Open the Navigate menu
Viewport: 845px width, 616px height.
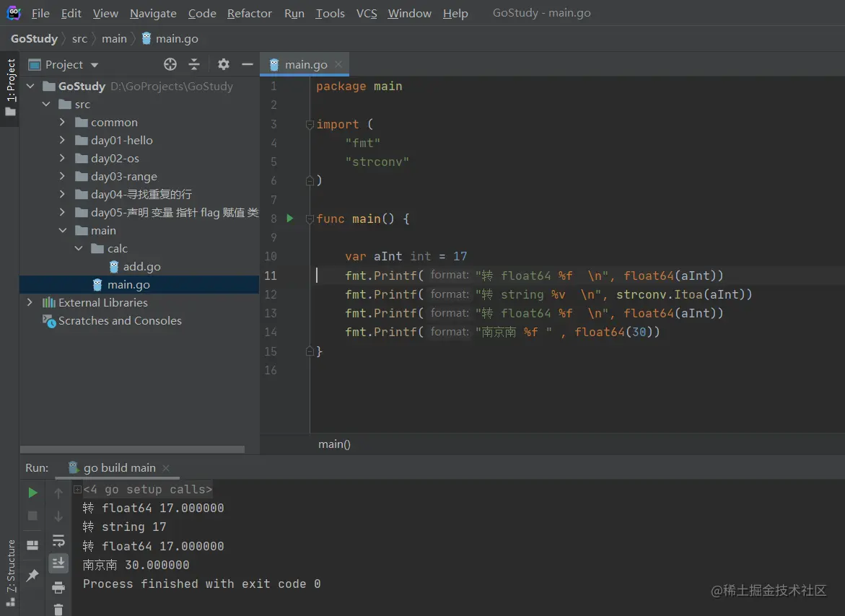[153, 13]
